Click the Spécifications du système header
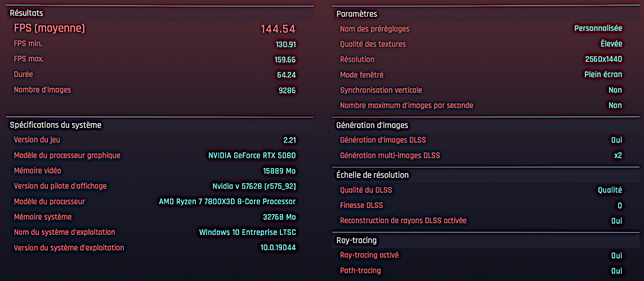This screenshot has height=281, width=644. click(x=55, y=125)
